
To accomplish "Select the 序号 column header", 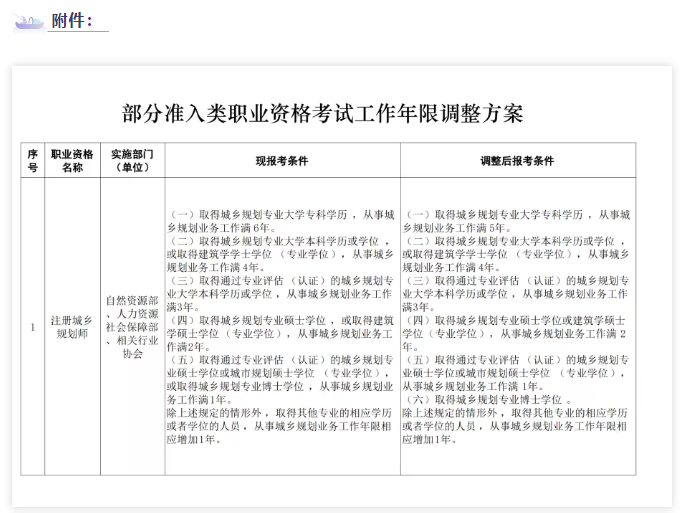I will tap(32, 161).
